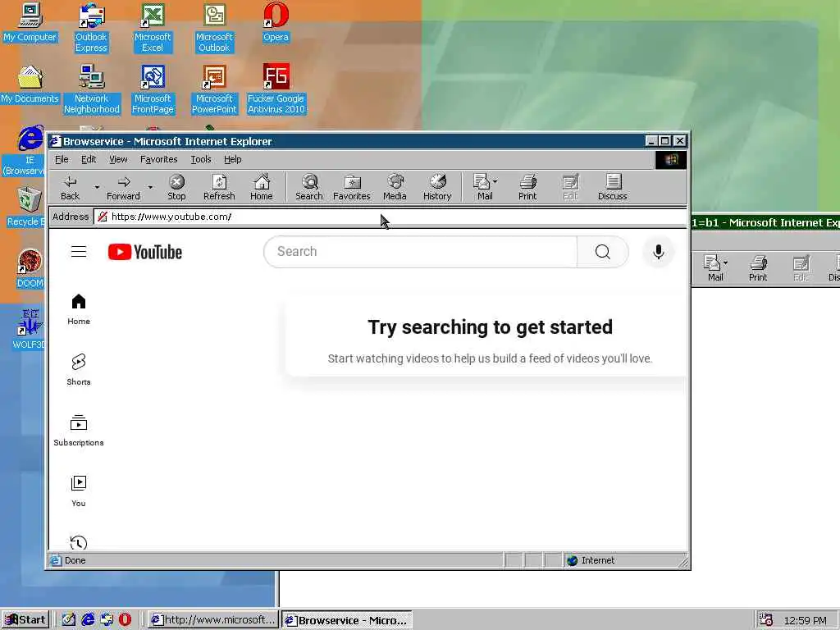The height and width of the screenshot is (630, 840).
Task: Open the You section in sidebar
Action: [x=79, y=491]
